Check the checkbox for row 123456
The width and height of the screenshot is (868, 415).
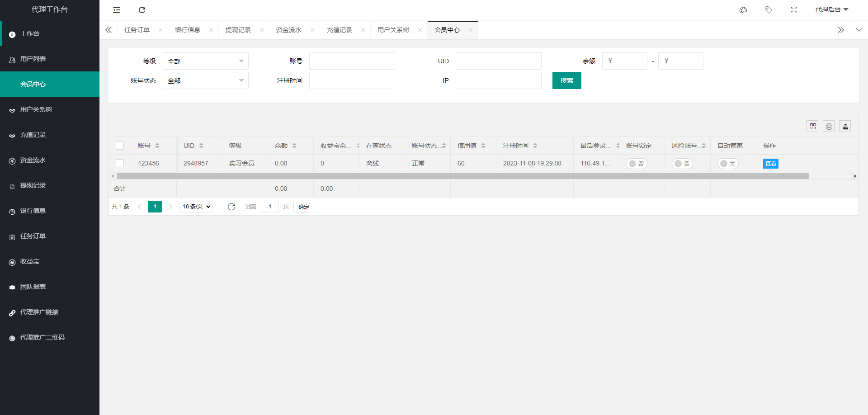coord(120,163)
